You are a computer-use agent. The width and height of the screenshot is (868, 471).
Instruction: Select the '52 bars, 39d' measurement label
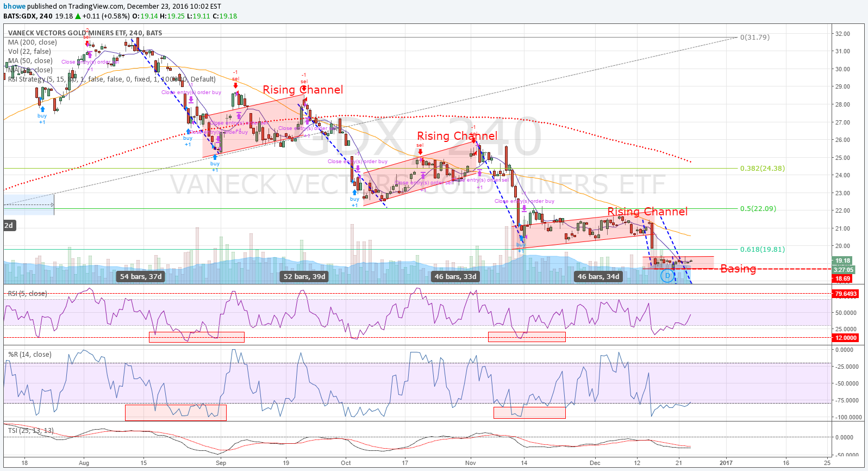304,276
